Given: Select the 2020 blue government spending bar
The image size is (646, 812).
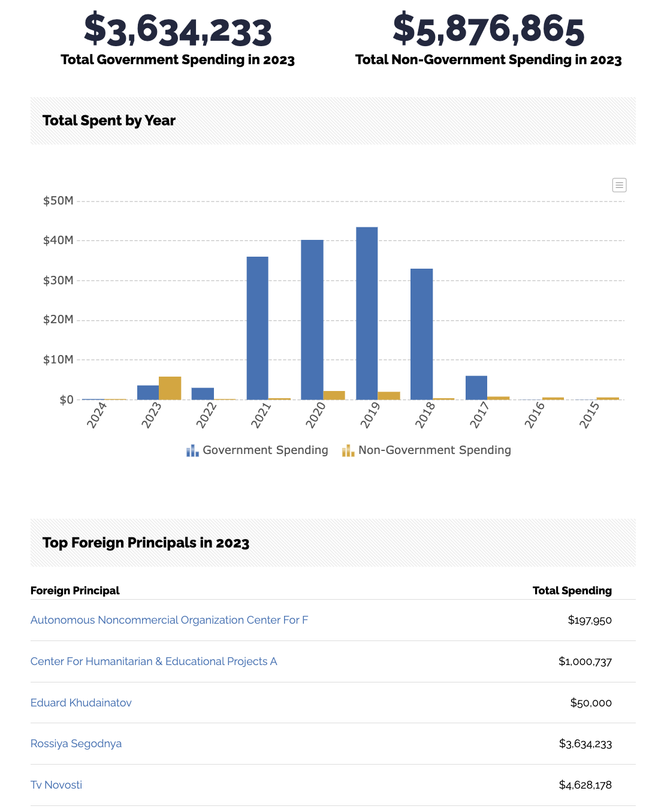Looking at the screenshot, I should point(312,320).
